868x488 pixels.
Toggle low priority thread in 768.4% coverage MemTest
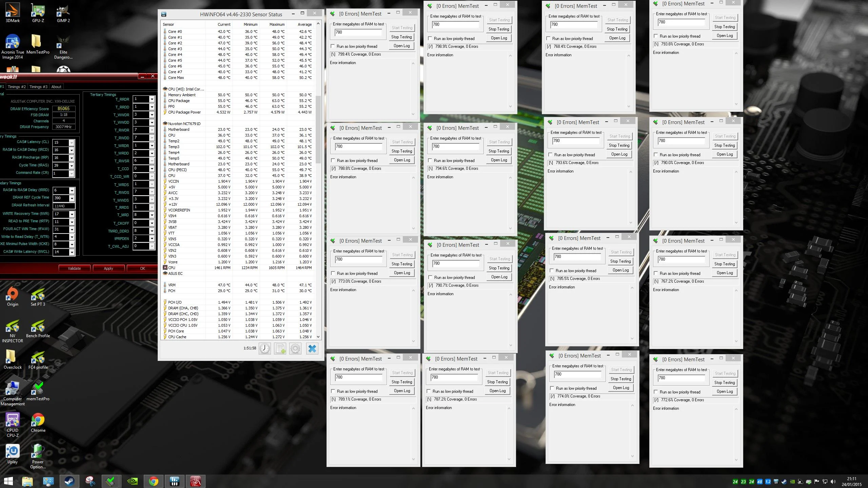[x=548, y=39]
